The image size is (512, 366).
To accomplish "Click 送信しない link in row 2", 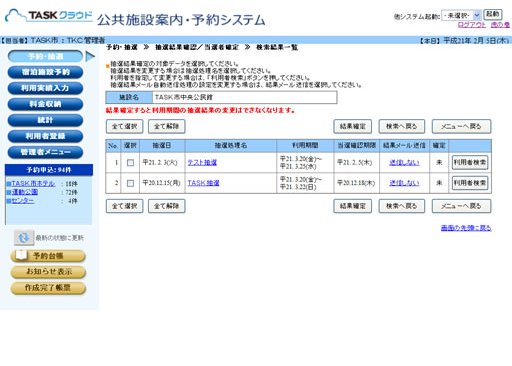I will [404, 183].
